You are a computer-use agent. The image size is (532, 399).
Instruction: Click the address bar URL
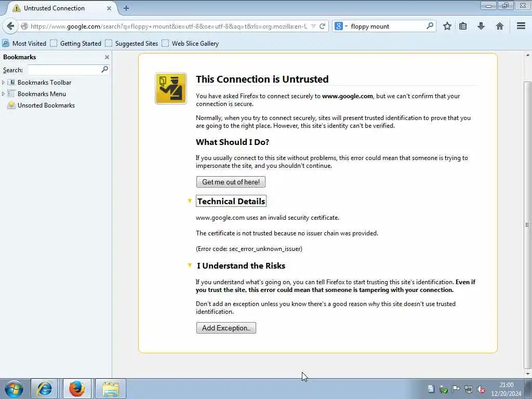click(x=169, y=26)
